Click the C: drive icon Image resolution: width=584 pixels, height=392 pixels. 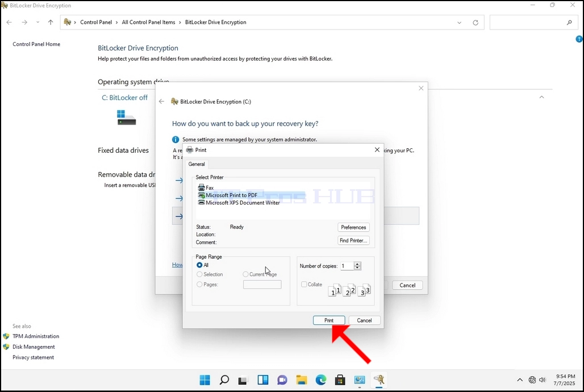coord(126,118)
